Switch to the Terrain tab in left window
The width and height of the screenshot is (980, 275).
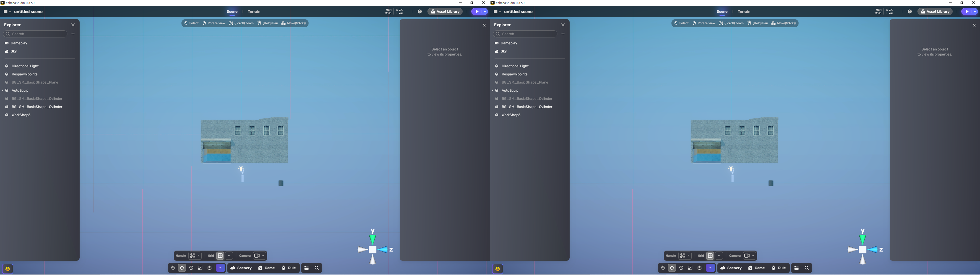(x=254, y=12)
